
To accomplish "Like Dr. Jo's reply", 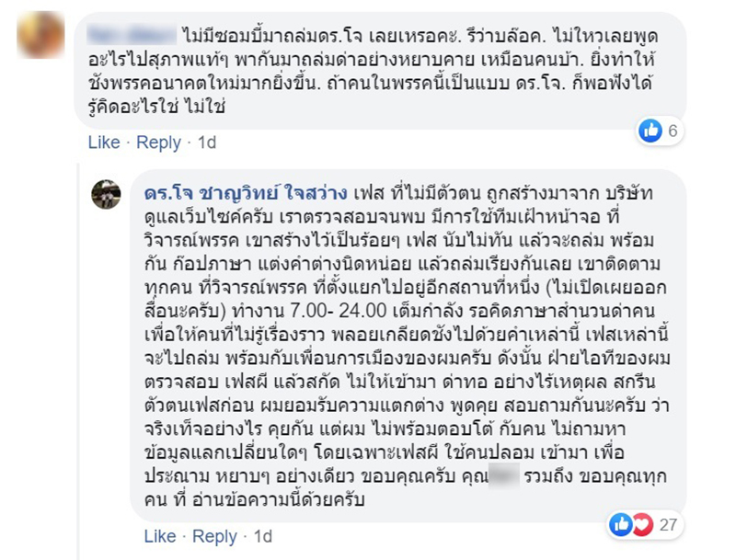I will [160, 536].
